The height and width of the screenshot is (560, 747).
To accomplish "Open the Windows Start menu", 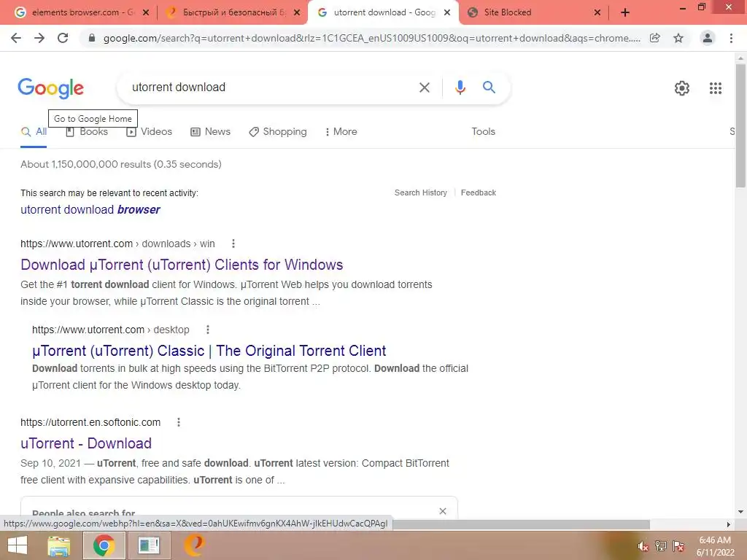I will tap(18, 545).
